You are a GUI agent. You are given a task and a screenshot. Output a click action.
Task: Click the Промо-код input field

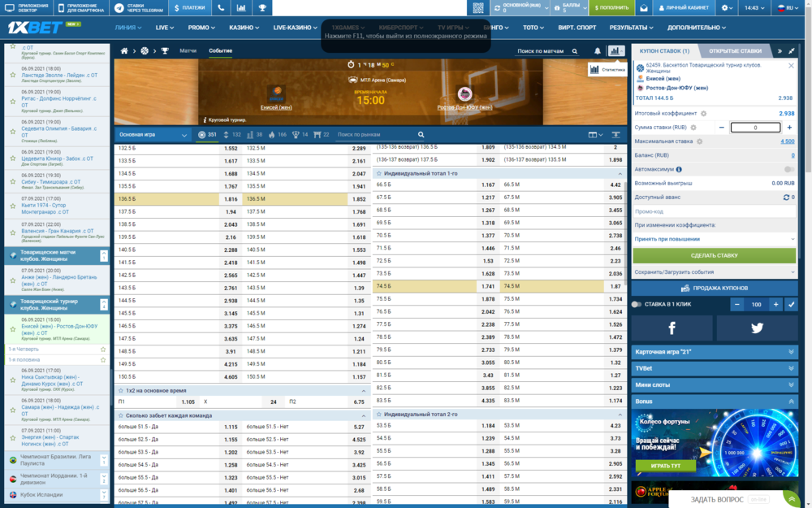[x=714, y=211]
